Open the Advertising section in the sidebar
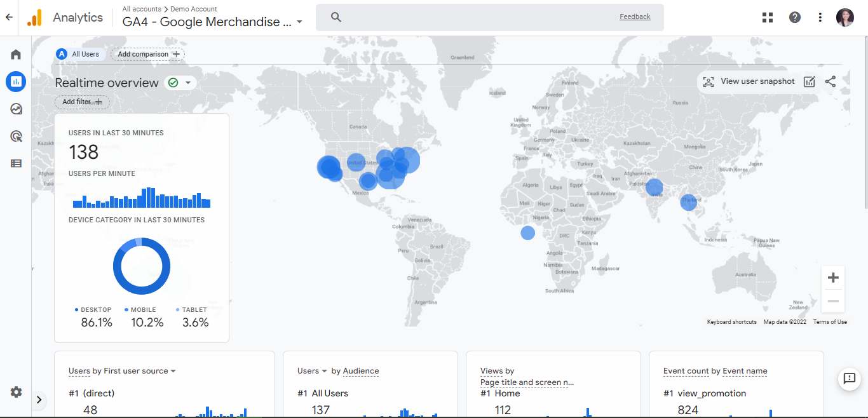 tap(15, 136)
